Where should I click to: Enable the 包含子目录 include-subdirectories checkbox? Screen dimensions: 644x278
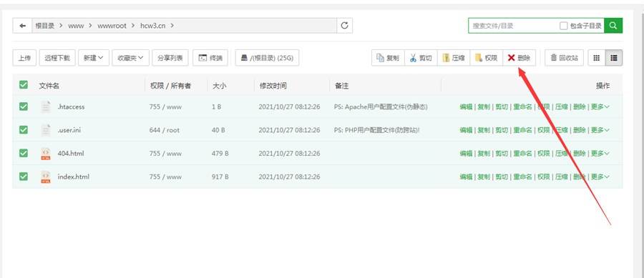click(x=564, y=26)
